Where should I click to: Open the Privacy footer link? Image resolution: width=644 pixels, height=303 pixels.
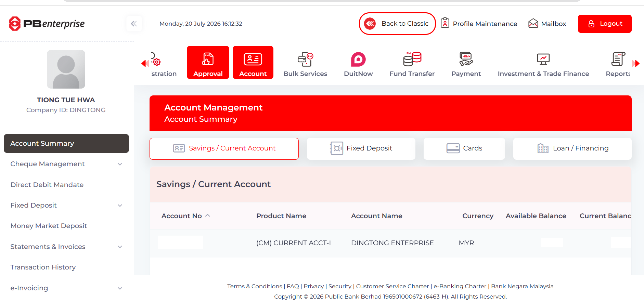click(314, 286)
